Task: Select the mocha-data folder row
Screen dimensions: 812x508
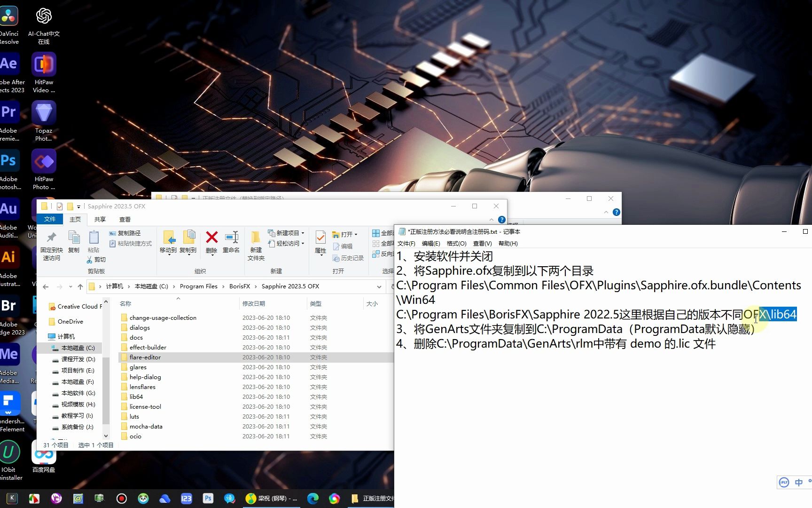Action: [256, 427]
